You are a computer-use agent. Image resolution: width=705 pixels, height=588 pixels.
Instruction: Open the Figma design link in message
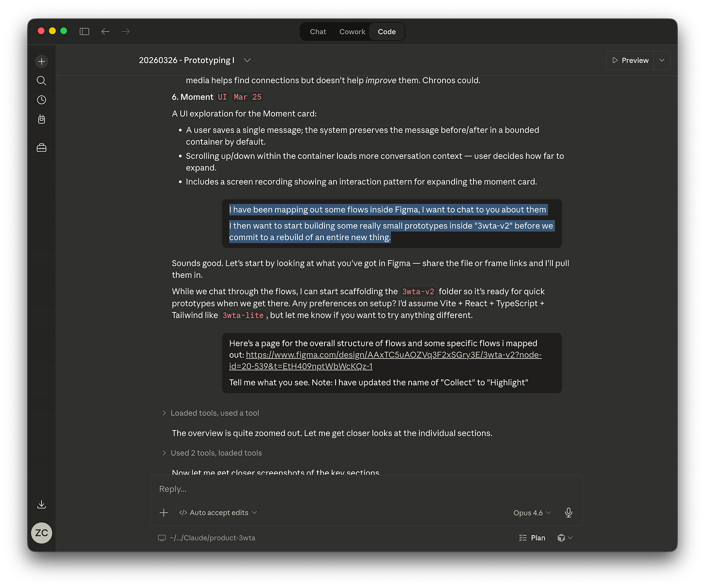tap(385, 360)
